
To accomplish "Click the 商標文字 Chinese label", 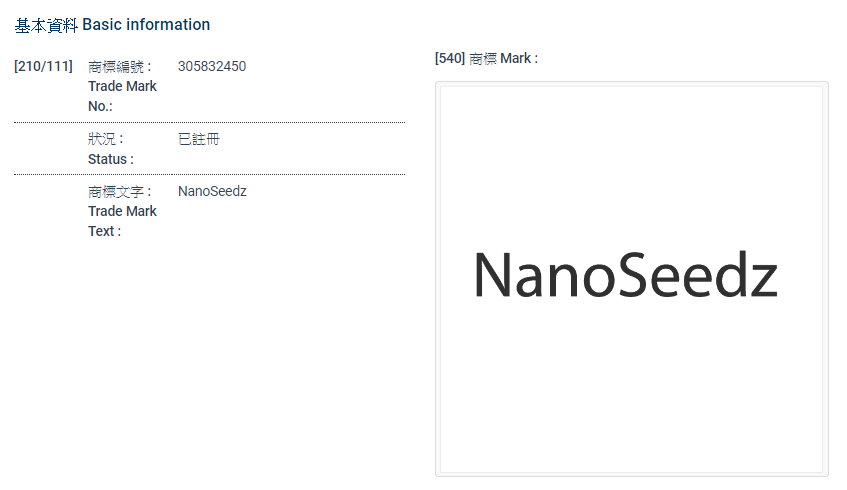I will click(x=119, y=191).
